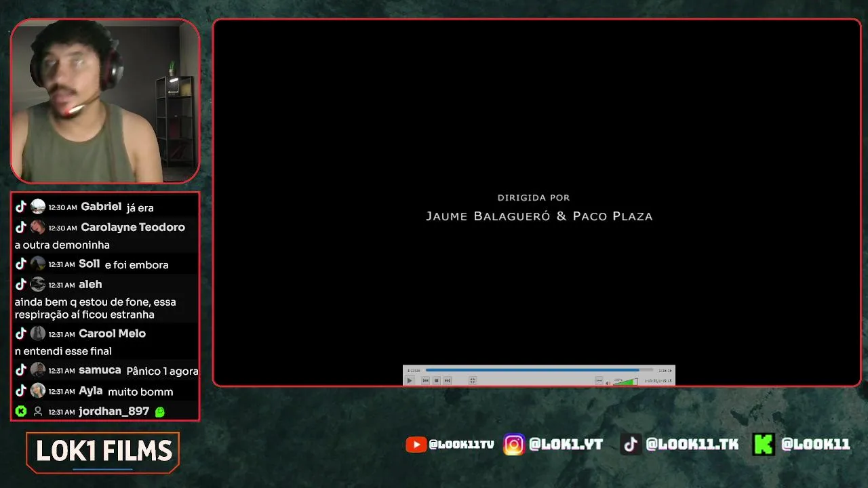Click Carool Melo's avatar in chat

pyautogui.click(x=38, y=333)
